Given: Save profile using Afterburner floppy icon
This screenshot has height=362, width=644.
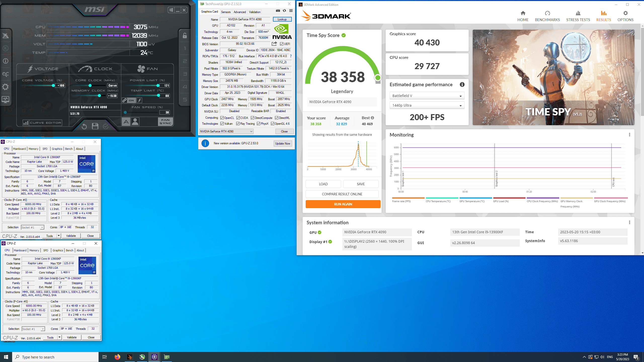Looking at the screenshot, I should tap(95, 126).
